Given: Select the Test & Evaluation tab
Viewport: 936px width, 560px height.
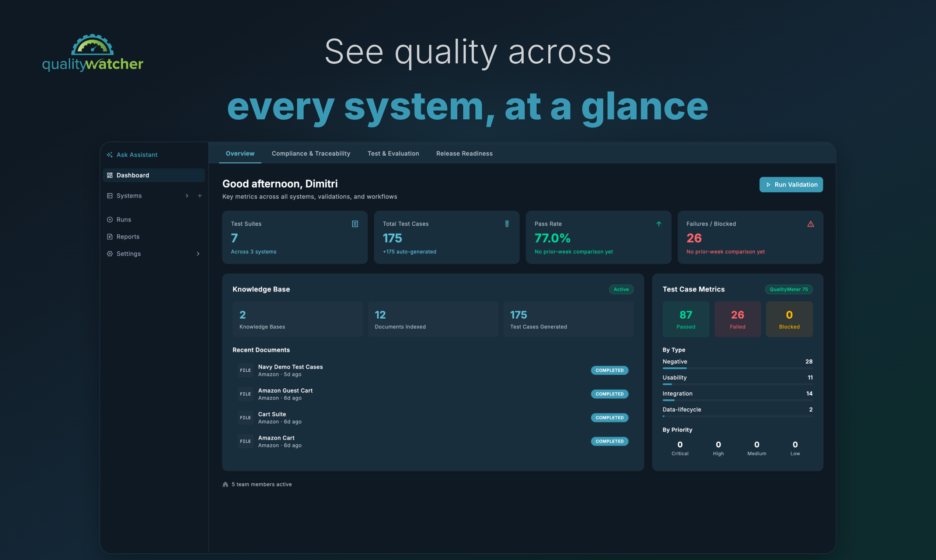Looking at the screenshot, I should tap(393, 153).
